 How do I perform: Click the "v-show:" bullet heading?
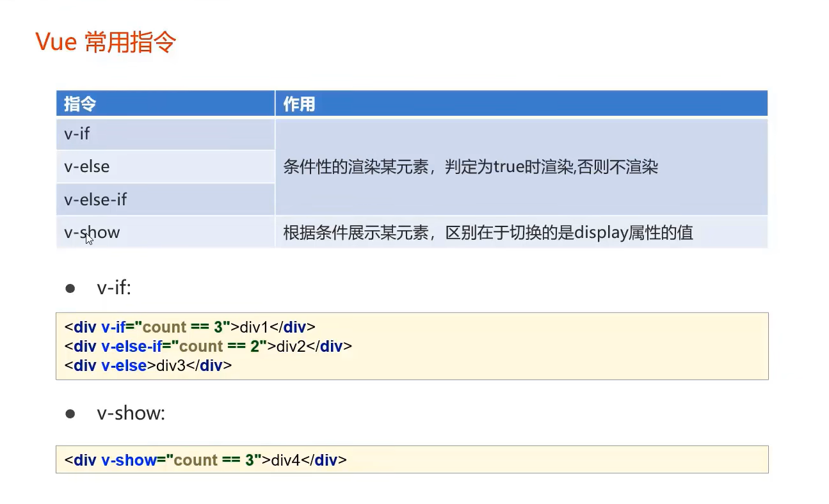(x=131, y=413)
